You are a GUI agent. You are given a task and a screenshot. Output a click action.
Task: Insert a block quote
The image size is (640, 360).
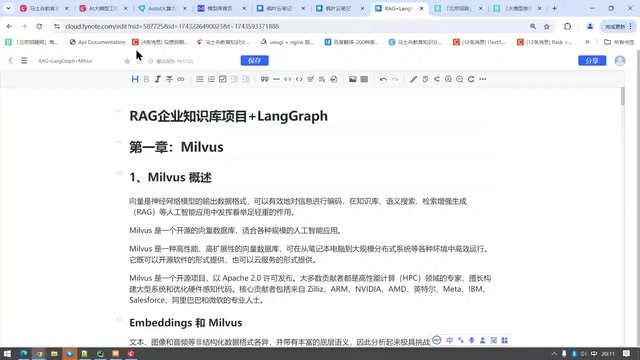click(x=264, y=79)
